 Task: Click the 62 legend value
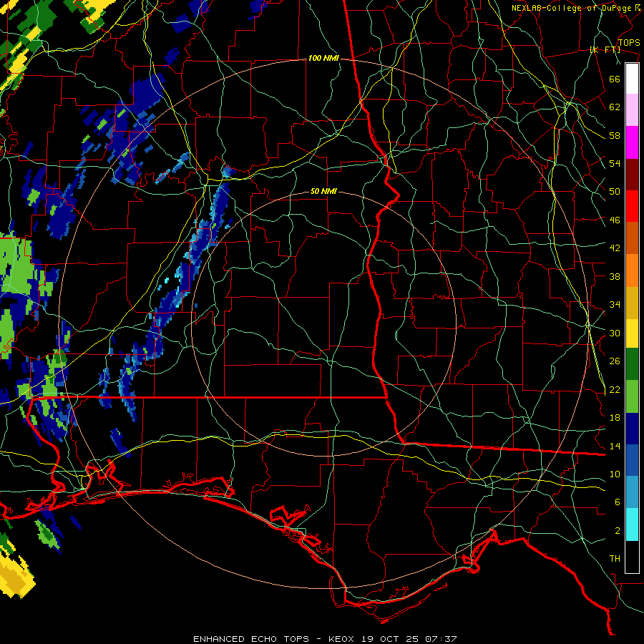[615, 107]
